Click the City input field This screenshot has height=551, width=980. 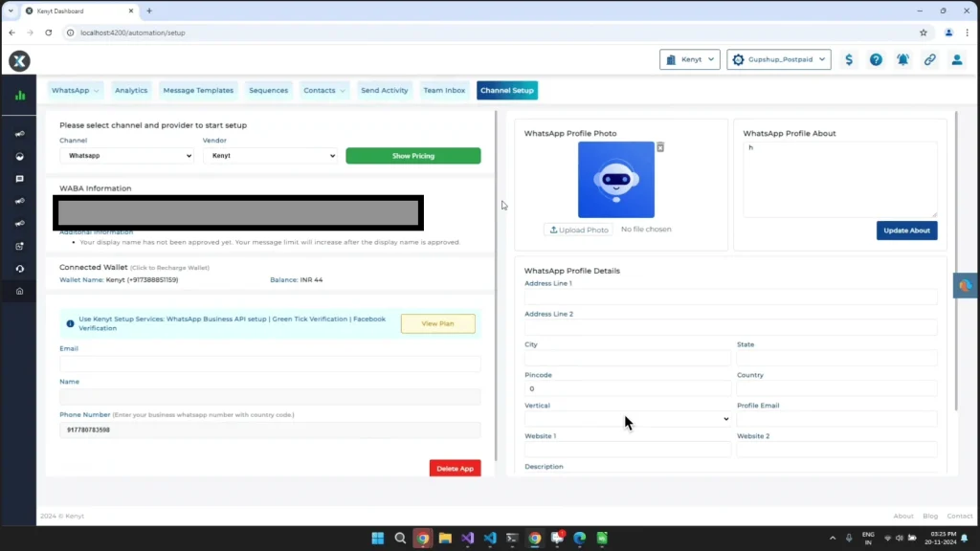click(628, 358)
